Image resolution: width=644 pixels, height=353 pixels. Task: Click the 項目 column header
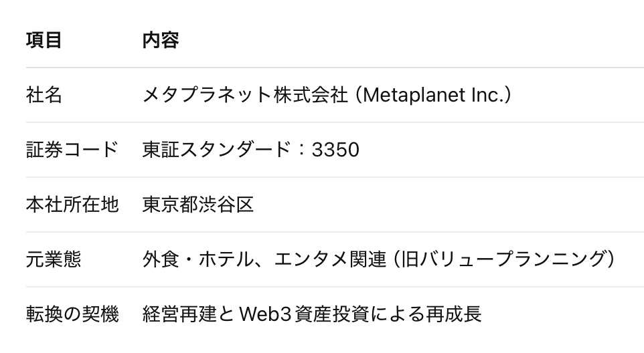pyautogui.click(x=44, y=41)
